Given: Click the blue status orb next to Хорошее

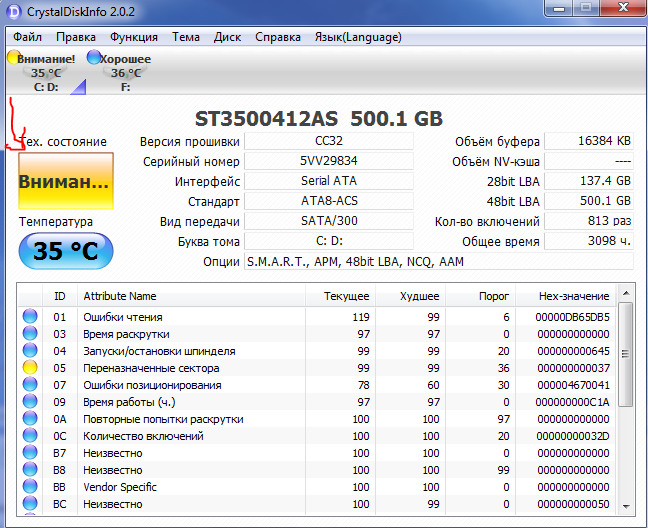Looking at the screenshot, I should tap(94, 57).
